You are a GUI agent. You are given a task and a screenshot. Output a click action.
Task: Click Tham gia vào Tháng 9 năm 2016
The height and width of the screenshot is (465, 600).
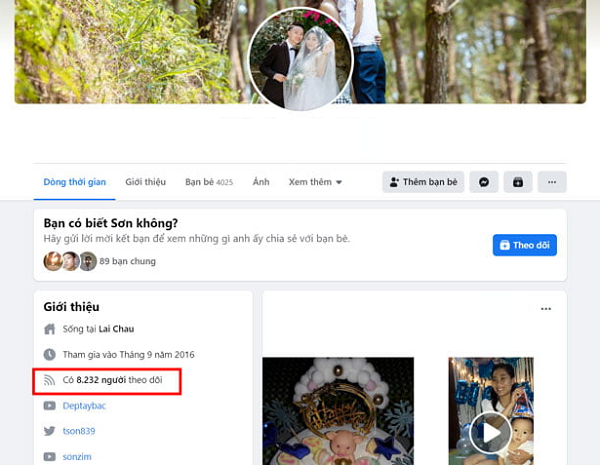(129, 354)
